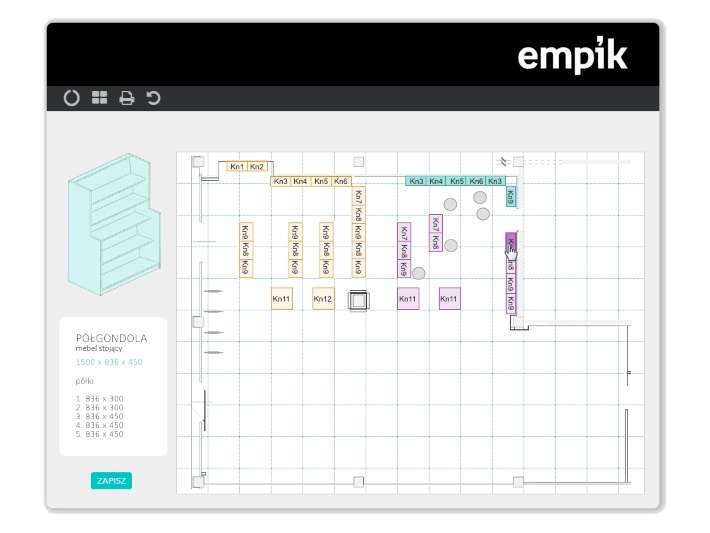Click shelf entry '3. 836 x 450'
710x533 pixels.
click(99, 416)
